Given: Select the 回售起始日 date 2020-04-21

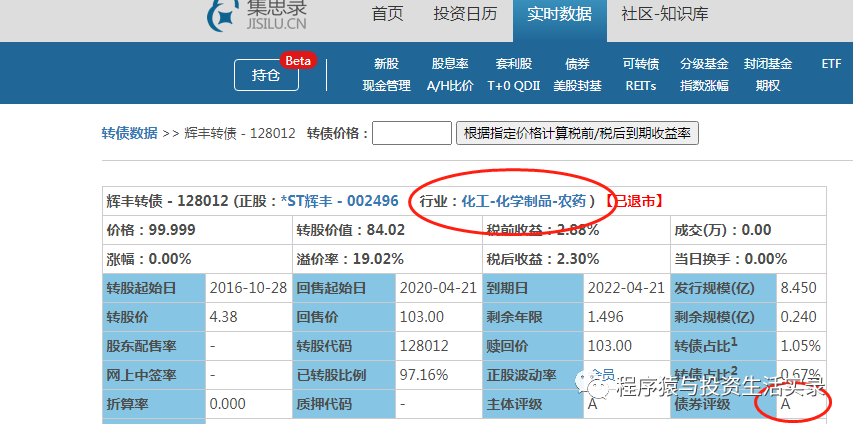Looking at the screenshot, I should tap(438, 288).
